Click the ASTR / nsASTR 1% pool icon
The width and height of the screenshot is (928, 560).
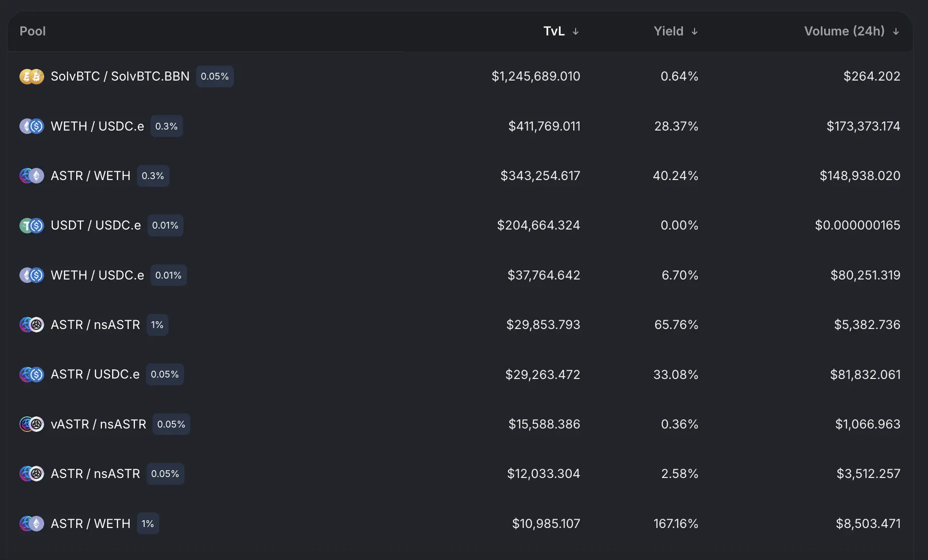tap(32, 325)
